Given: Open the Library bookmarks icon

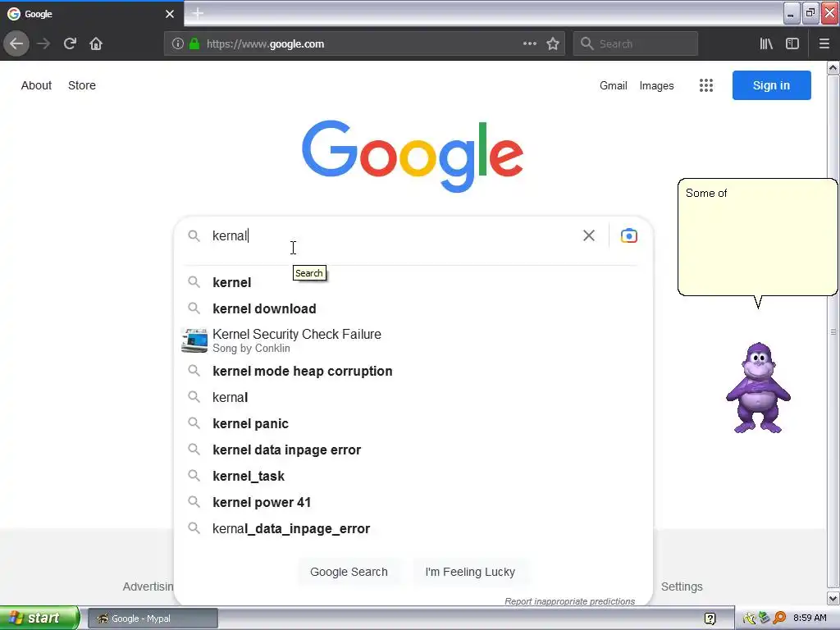Looking at the screenshot, I should click(x=766, y=43).
